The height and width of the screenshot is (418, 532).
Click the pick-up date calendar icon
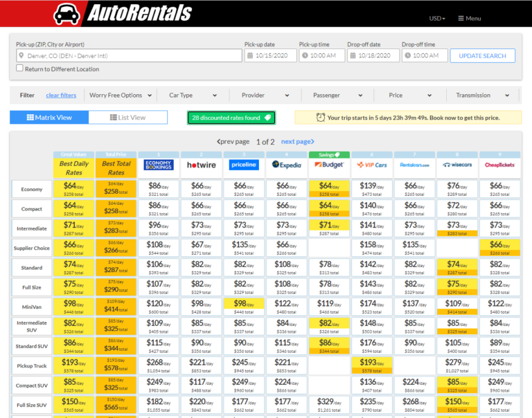point(250,55)
